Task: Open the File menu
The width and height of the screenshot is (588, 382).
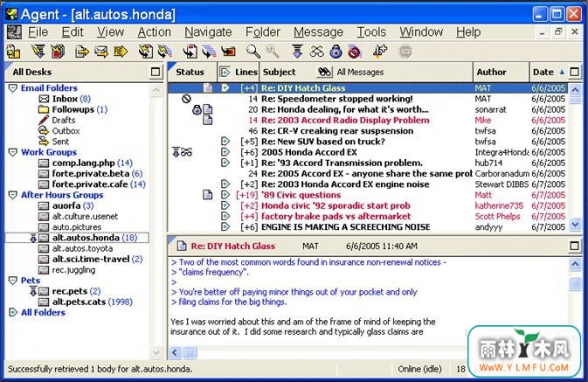Action: [x=38, y=32]
